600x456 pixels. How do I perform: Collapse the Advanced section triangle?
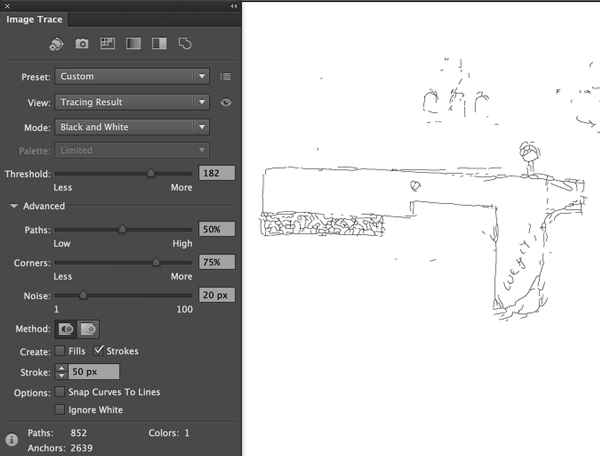[14, 206]
